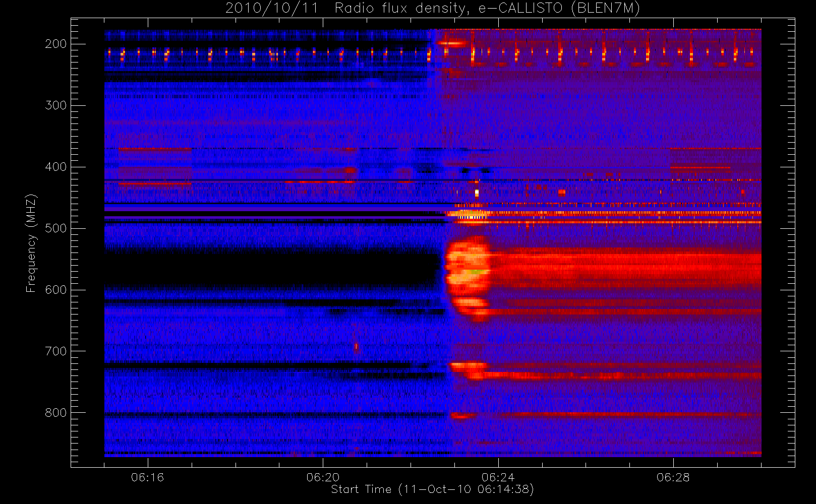Click the 500 frequency axis label
The image size is (816, 504).
(55, 228)
